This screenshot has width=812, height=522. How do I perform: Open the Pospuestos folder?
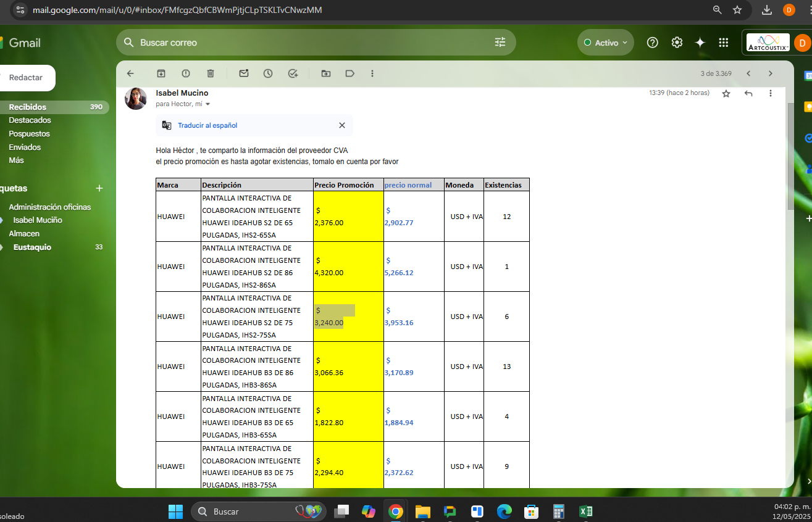[x=29, y=134]
